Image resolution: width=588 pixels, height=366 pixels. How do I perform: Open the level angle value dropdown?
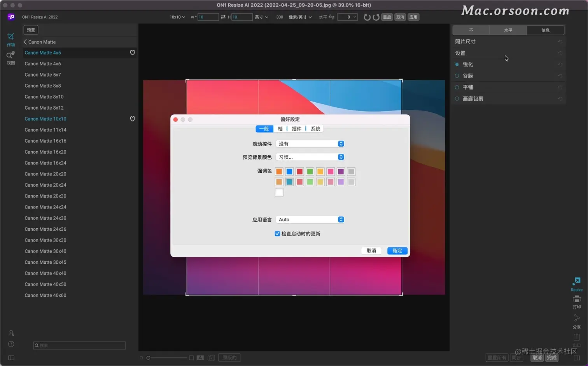tap(347, 17)
